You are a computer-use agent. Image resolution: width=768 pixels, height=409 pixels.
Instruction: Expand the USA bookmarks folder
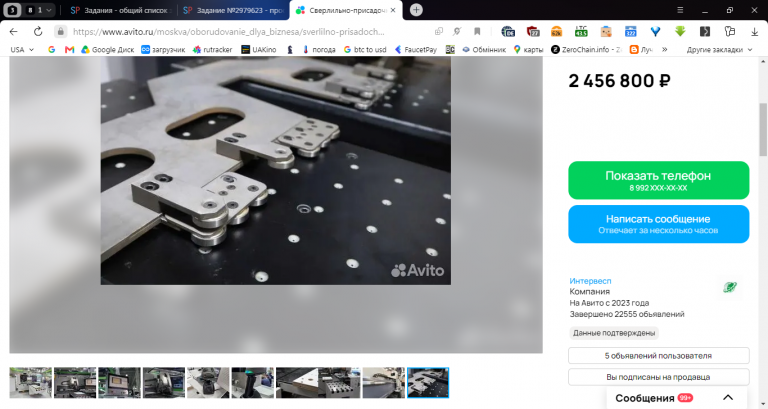(22, 49)
